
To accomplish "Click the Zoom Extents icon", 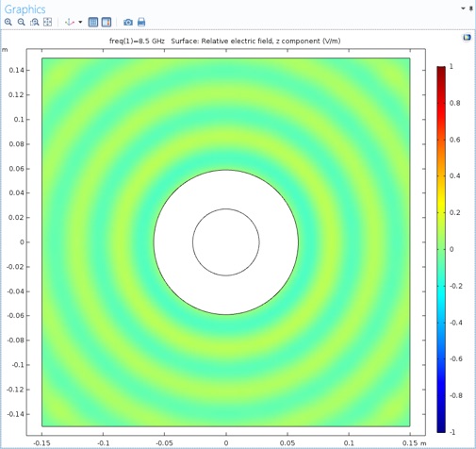I will pos(47,22).
